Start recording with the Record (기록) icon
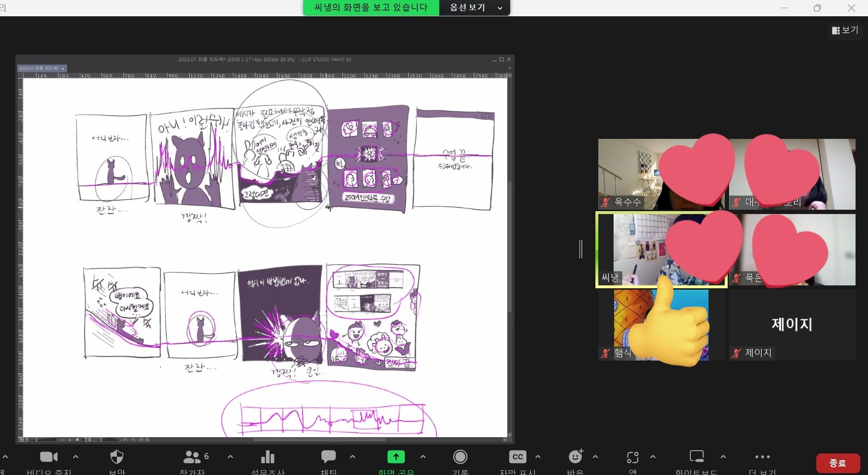Screen dimensions: 868x475 [x=460, y=457]
